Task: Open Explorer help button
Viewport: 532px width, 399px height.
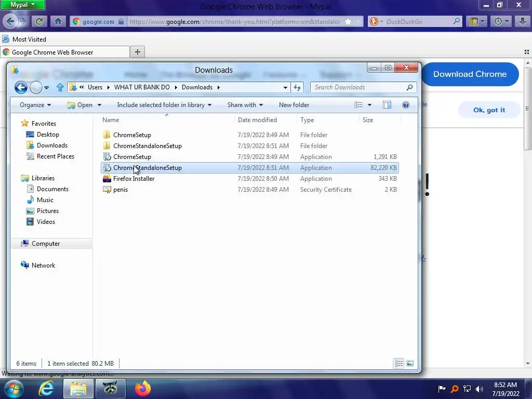Action: [x=405, y=105]
